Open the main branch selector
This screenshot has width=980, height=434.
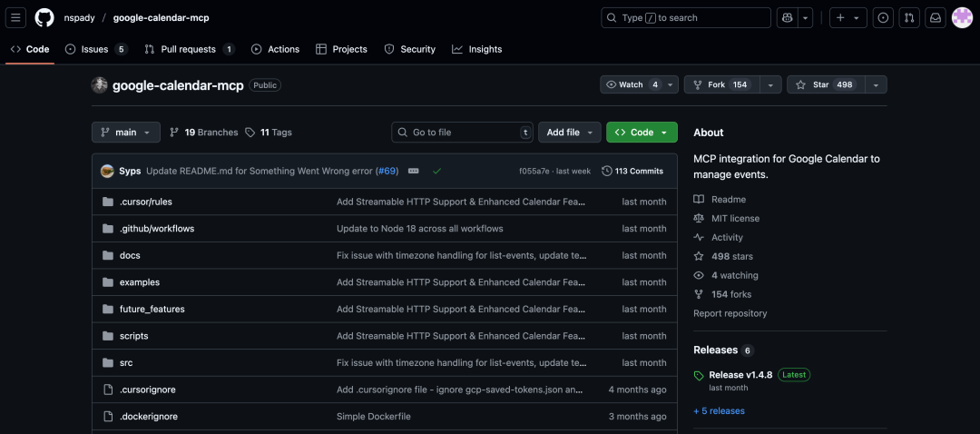(x=125, y=132)
